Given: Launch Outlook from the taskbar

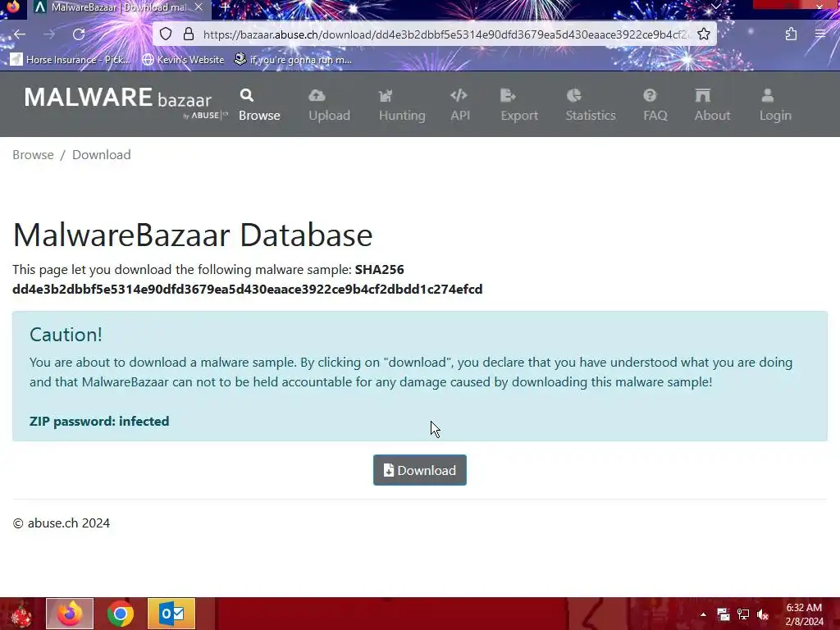Looking at the screenshot, I should coord(171,614).
